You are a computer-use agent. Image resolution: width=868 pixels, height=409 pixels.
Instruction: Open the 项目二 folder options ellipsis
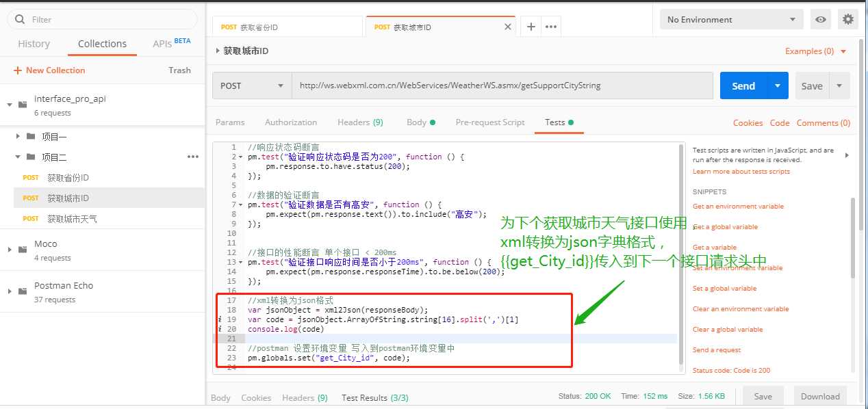[193, 157]
